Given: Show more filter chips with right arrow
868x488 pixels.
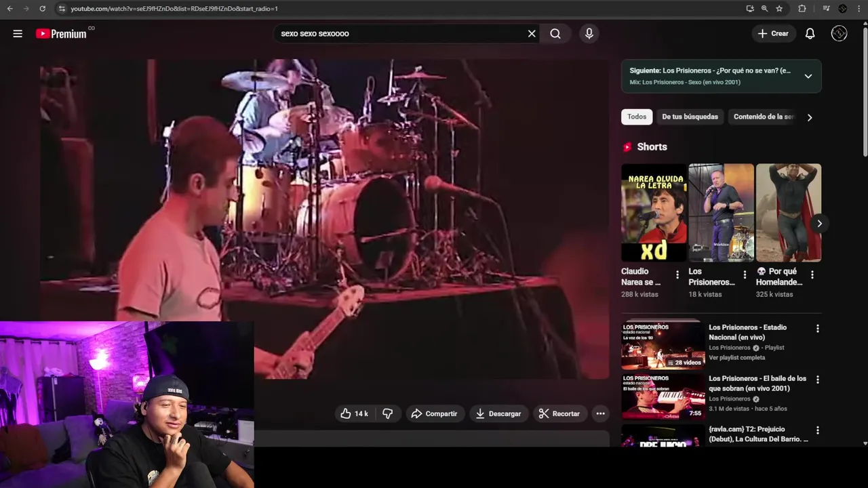Looking at the screenshot, I should pos(809,117).
